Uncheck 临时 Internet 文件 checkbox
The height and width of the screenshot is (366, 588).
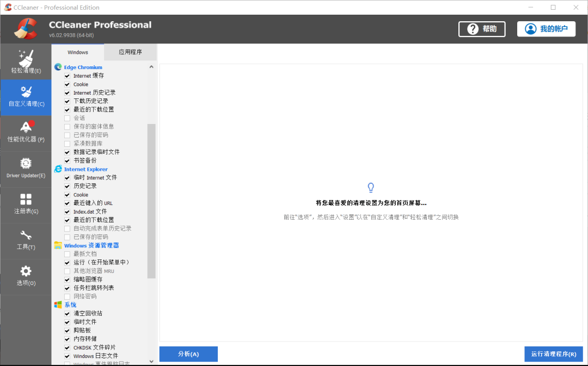pos(67,178)
